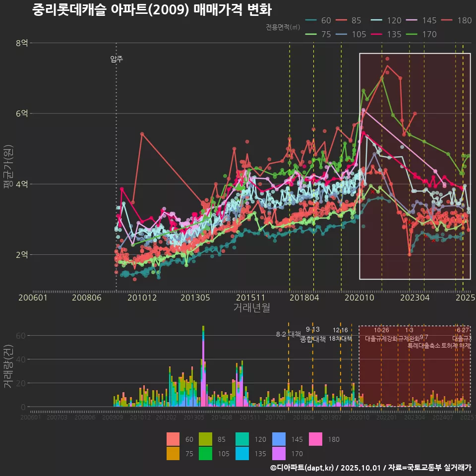
Task: Click the 12·16 18차대책 annotation label
Action: pos(340,335)
